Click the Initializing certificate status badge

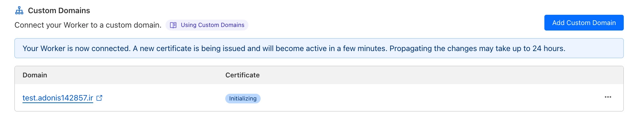point(243,99)
